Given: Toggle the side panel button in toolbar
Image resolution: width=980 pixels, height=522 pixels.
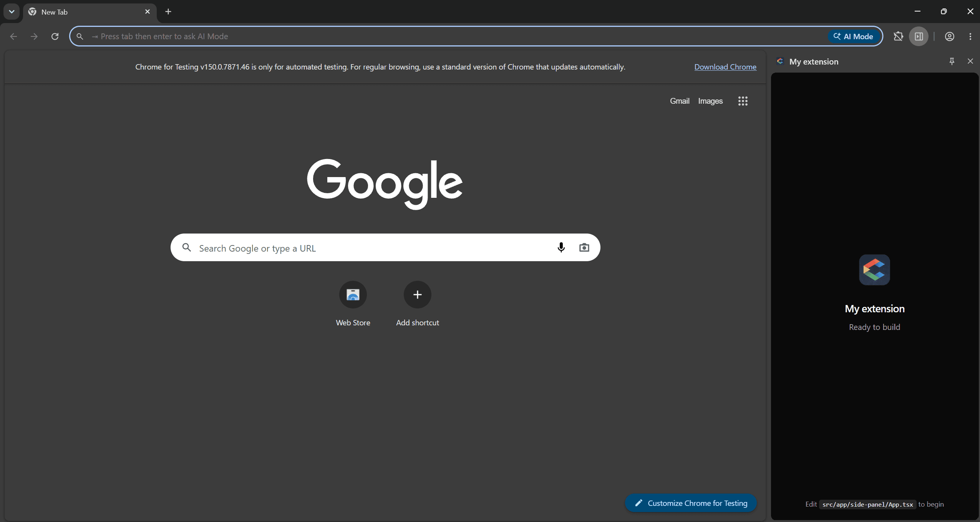Looking at the screenshot, I should coord(919,36).
